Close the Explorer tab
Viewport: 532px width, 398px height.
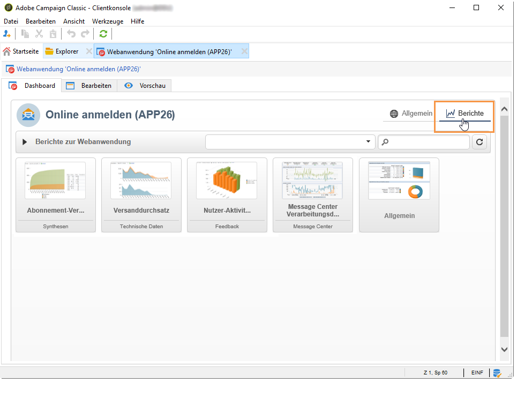click(x=89, y=51)
